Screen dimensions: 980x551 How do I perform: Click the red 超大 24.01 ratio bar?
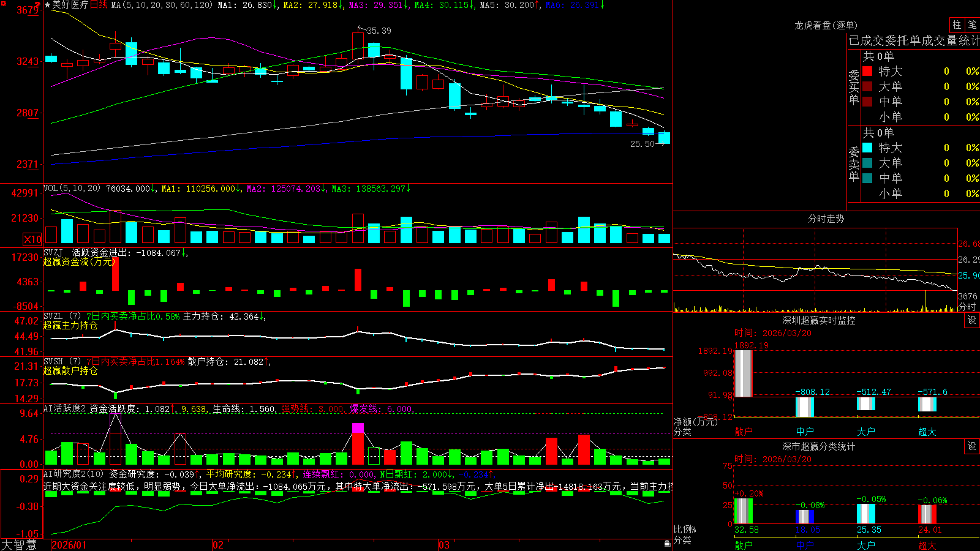click(927, 515)
